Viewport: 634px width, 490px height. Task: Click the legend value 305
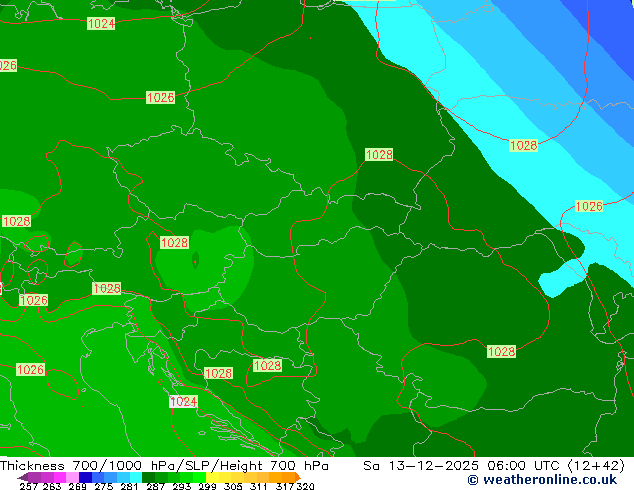pos(233,486)
